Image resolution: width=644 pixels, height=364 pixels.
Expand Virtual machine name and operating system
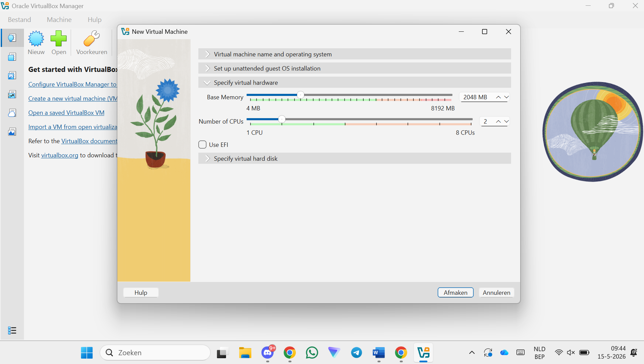pos(355,54)
